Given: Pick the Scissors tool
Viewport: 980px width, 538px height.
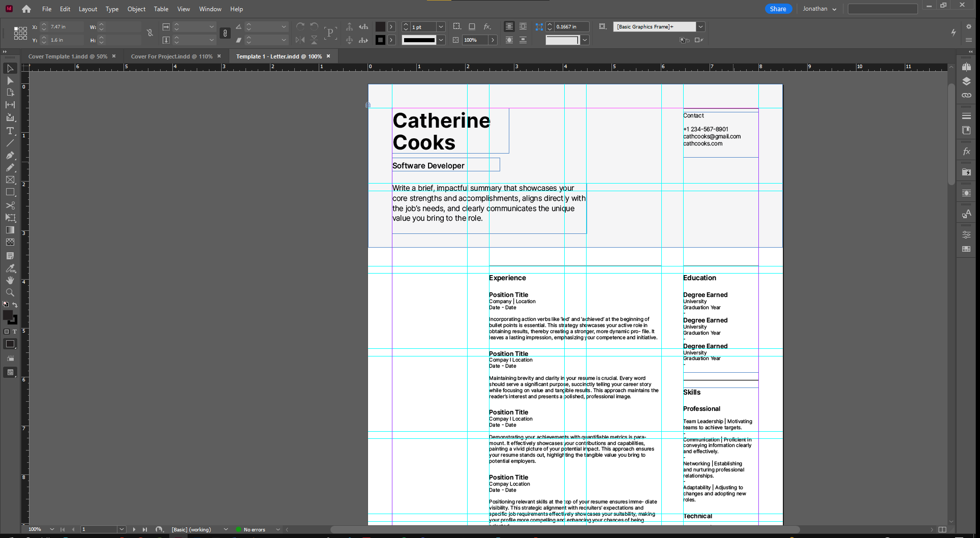Looking at the screenshot, I should [x=10, y=205].
